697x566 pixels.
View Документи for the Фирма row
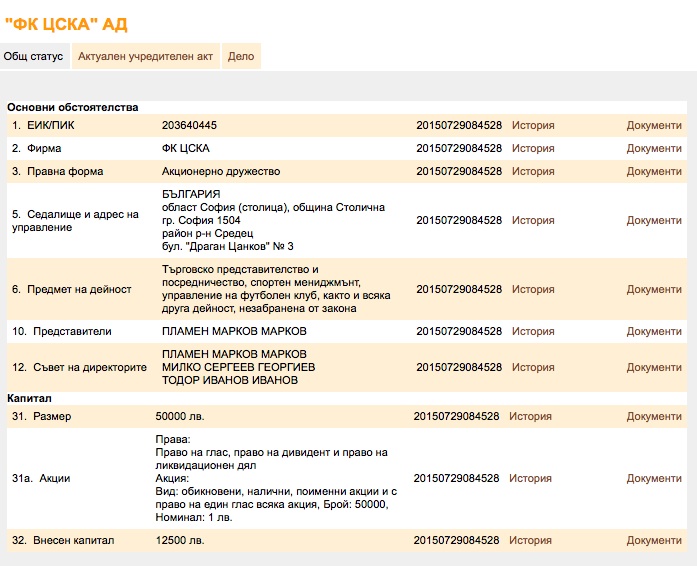coord(653,149)
